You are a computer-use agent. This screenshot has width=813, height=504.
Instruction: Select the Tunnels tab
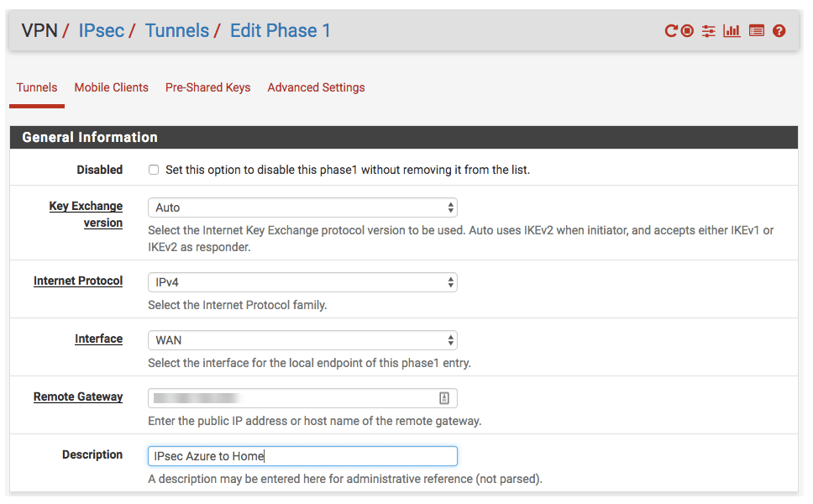37,87
